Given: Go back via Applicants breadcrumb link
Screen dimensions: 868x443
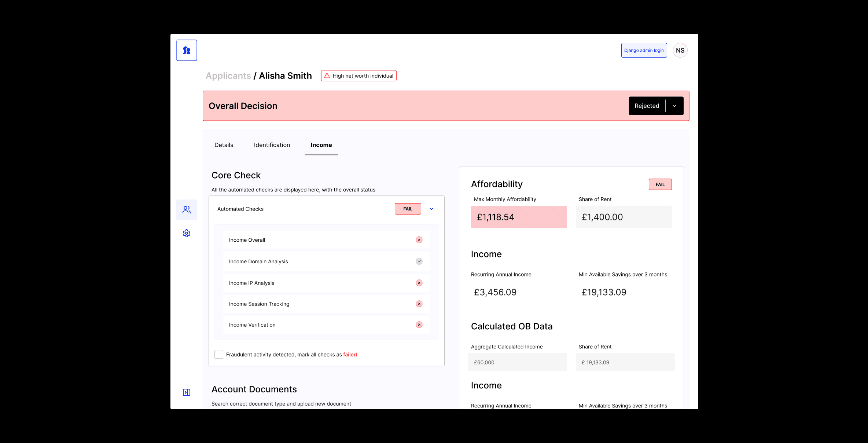Looking at the screenshot, I should (x=228, y=76).
